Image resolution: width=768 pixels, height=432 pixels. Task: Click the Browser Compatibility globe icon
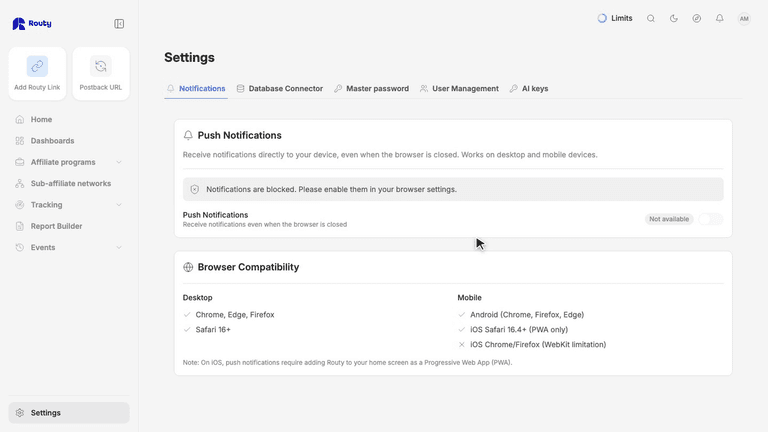tap(188, 267)
